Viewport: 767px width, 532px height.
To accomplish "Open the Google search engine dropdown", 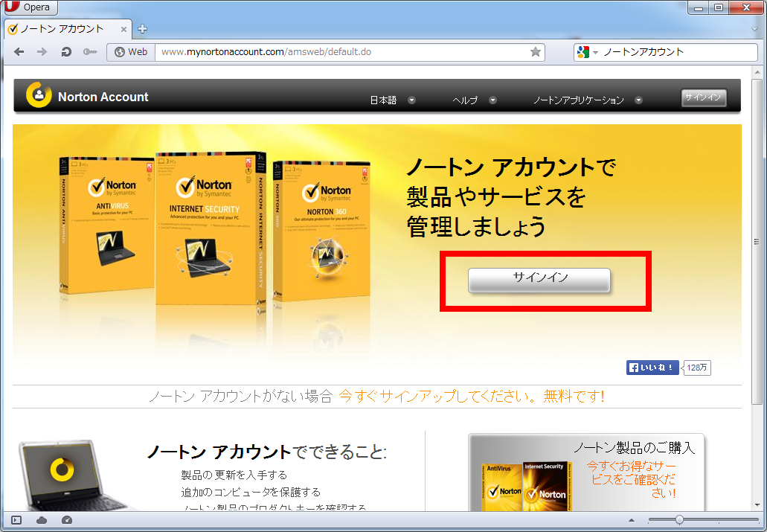I will point(588,52).
